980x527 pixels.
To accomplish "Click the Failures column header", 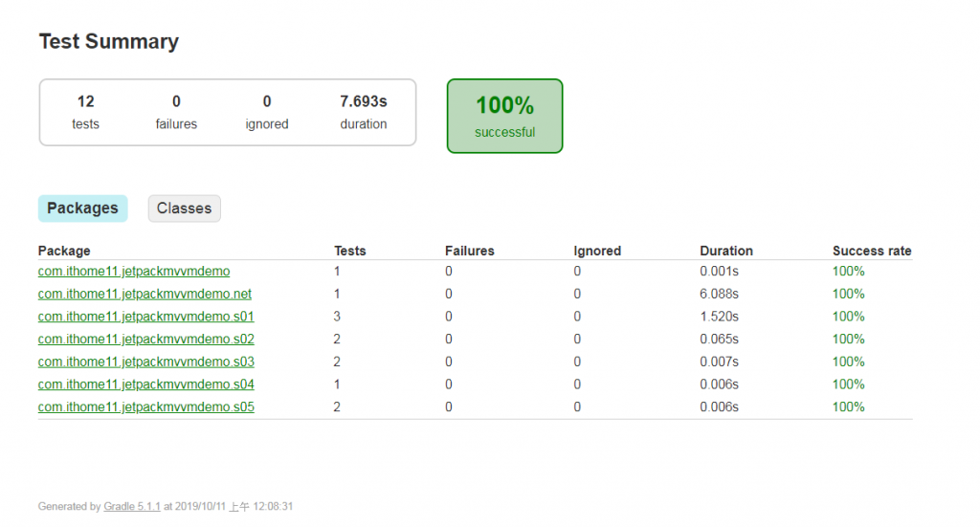I will [x=469, y=251].
